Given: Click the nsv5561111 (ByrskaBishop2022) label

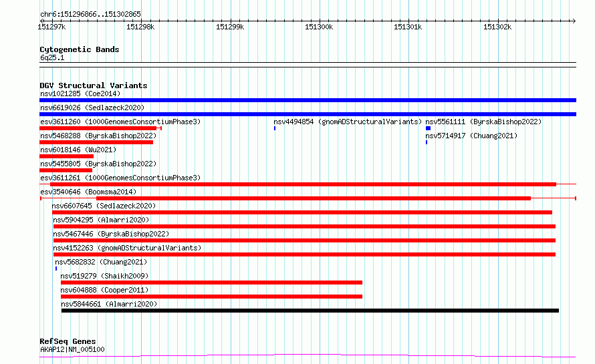Looking at the screenshot, I should (x=483, y=122).
